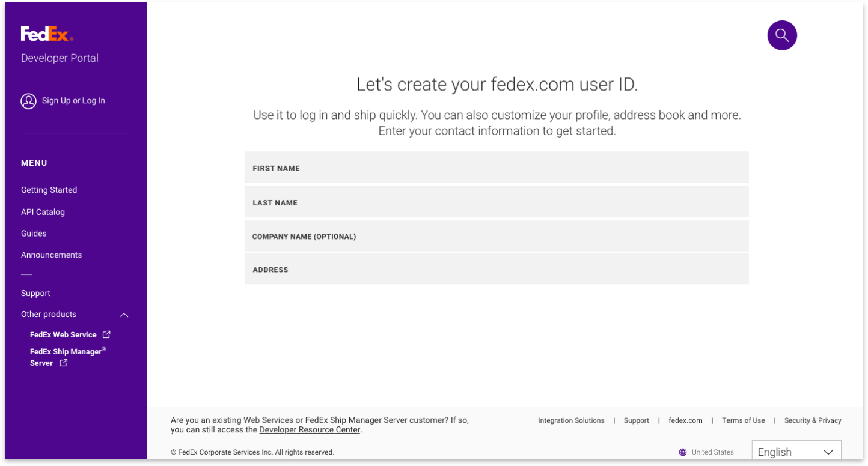Click the Address input field
This screenshot has height=466, width=868.
(x=497, y=269)
